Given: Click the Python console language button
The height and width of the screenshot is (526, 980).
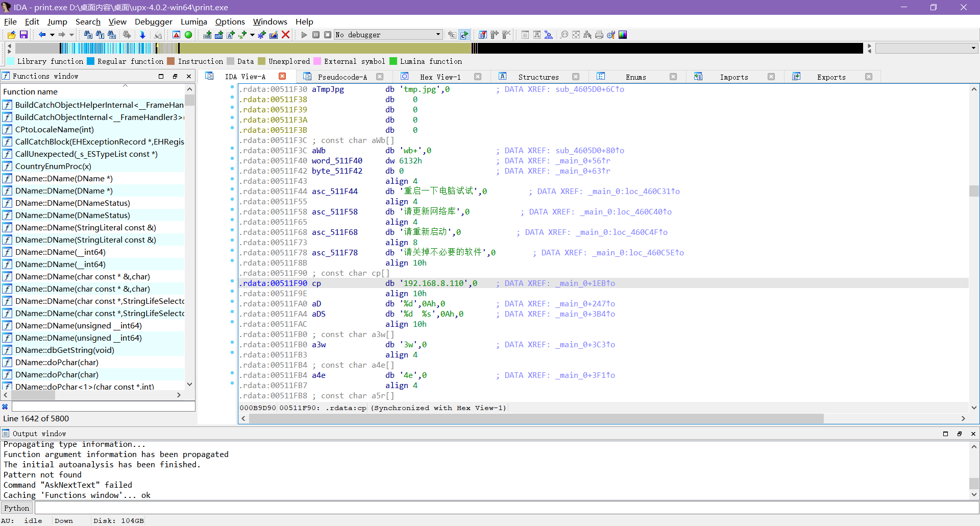Looking at the screenshot, I should point(17,508).
